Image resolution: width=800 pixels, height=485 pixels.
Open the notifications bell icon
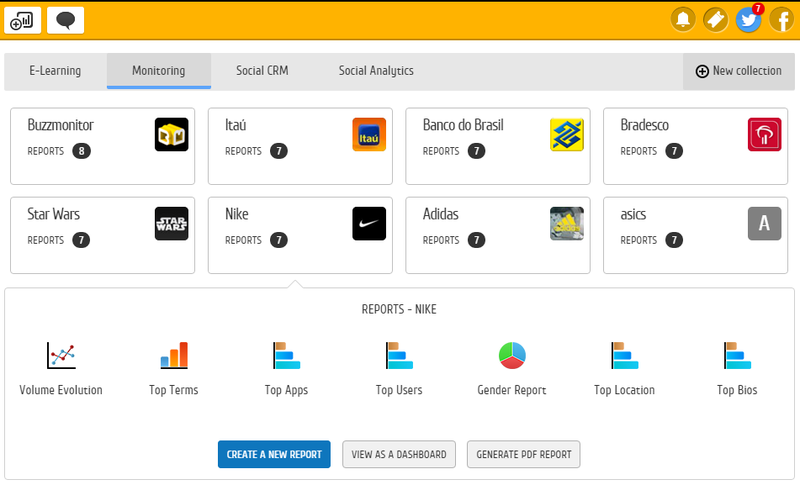click(684, 20)
